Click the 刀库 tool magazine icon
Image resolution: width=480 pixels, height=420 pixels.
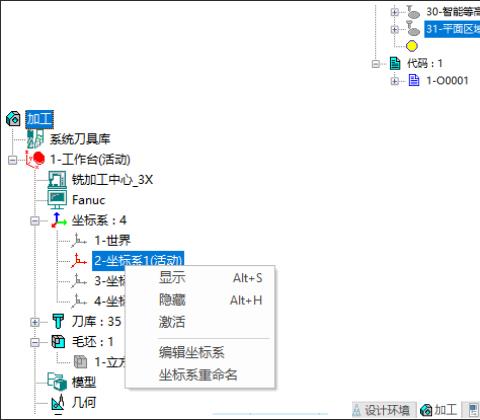tap(58, 321)
